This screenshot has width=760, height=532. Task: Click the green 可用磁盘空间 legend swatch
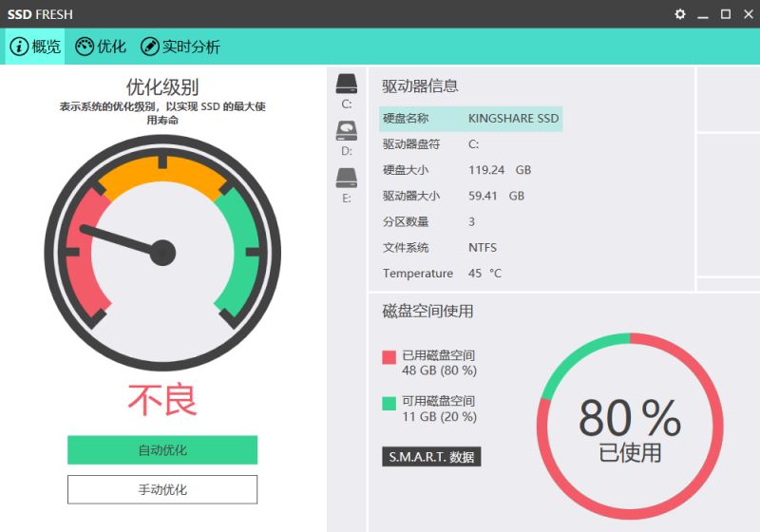point(389,403)
